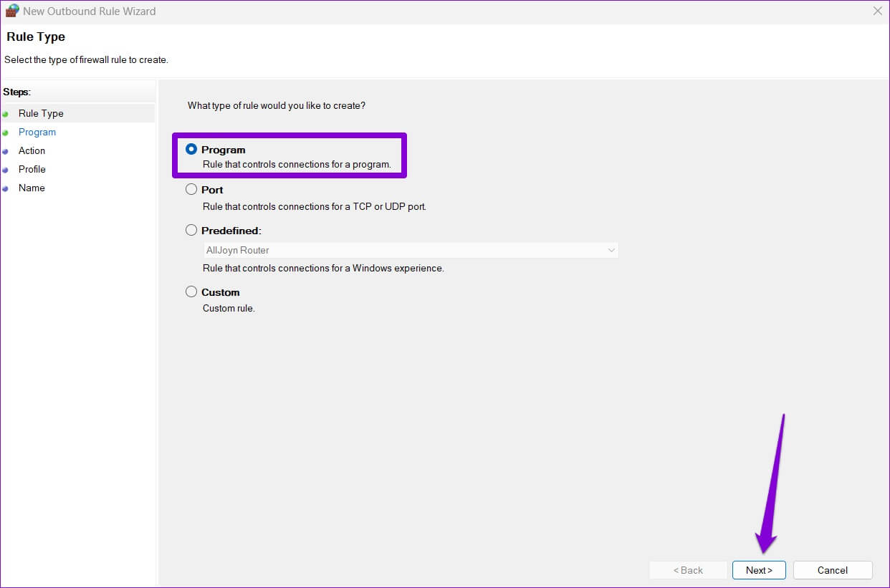Click the purple bullet beside Profile step

pos(6,170)
